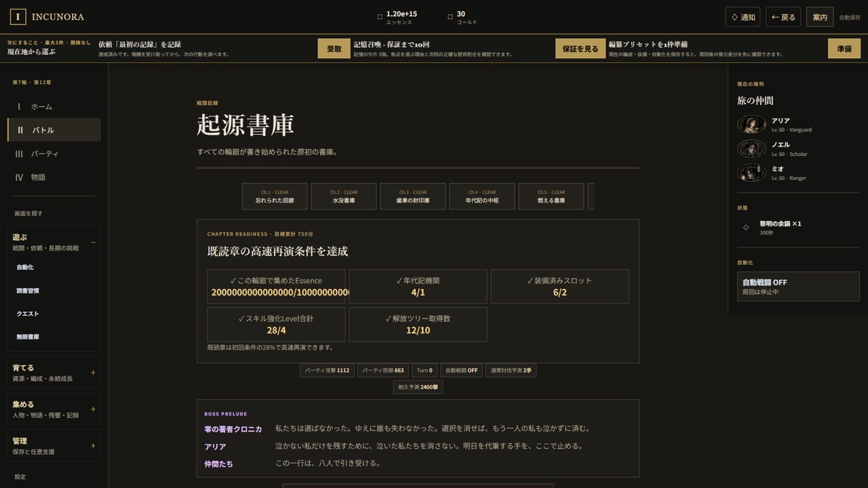Screen dimensions: 868x488
Task: Expand the 管理 sidebar section
Action: 54,446
